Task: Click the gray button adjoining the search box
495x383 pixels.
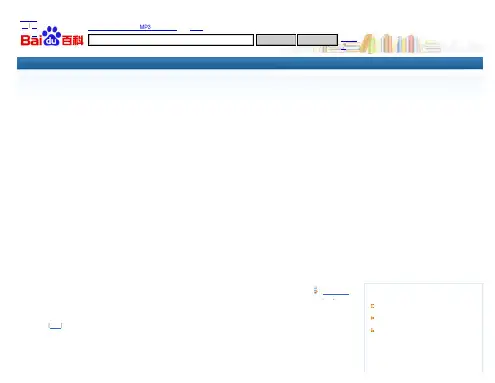Action: click(276, 40)
